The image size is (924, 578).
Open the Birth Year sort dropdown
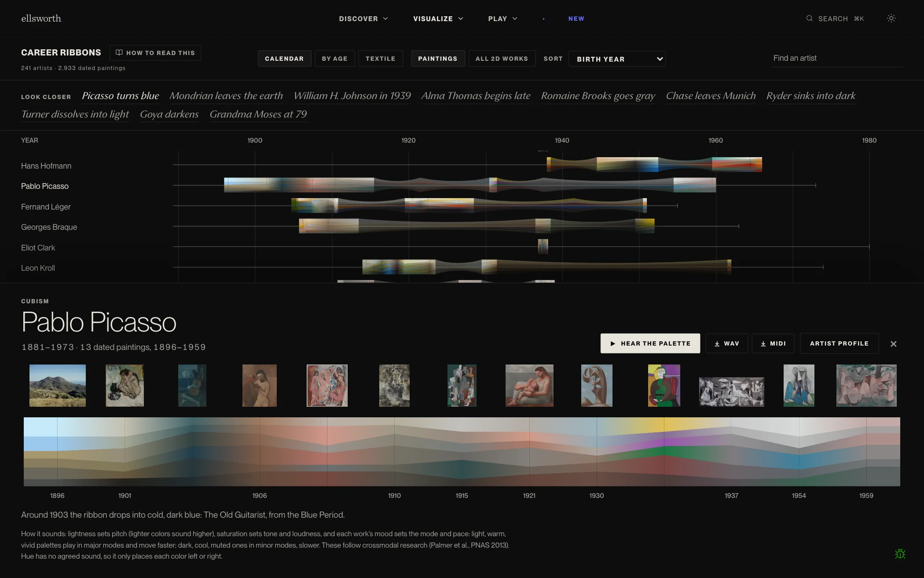pos(617,59)
